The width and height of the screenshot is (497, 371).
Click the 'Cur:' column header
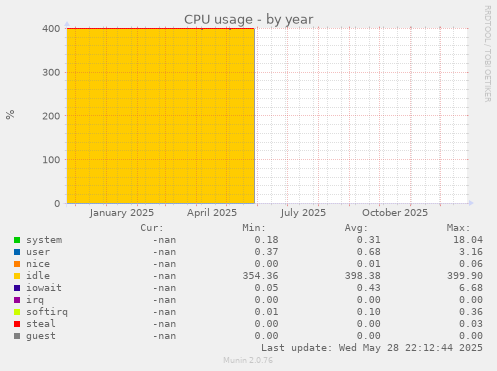tap(152, 228)
